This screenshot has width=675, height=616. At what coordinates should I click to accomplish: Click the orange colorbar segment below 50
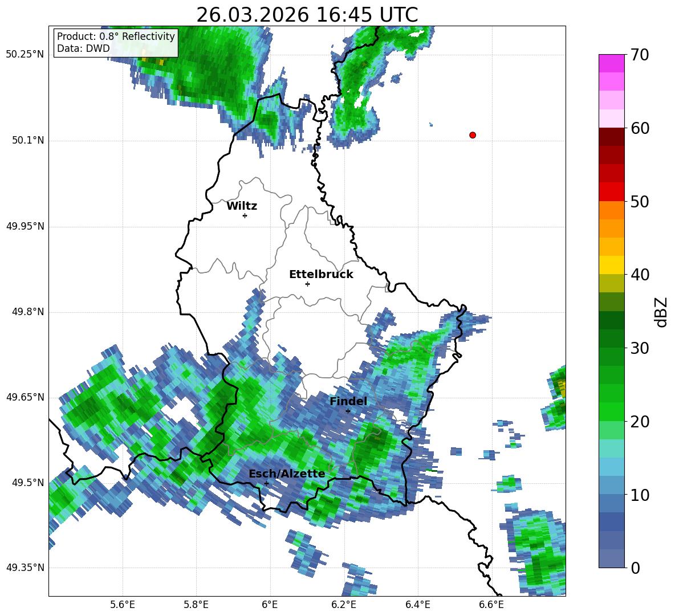611,210
